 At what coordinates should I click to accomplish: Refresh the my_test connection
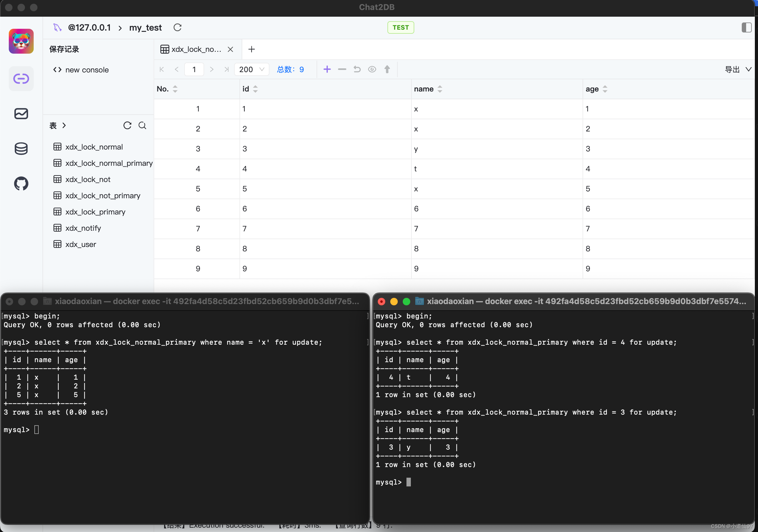(x=178, y=27)
